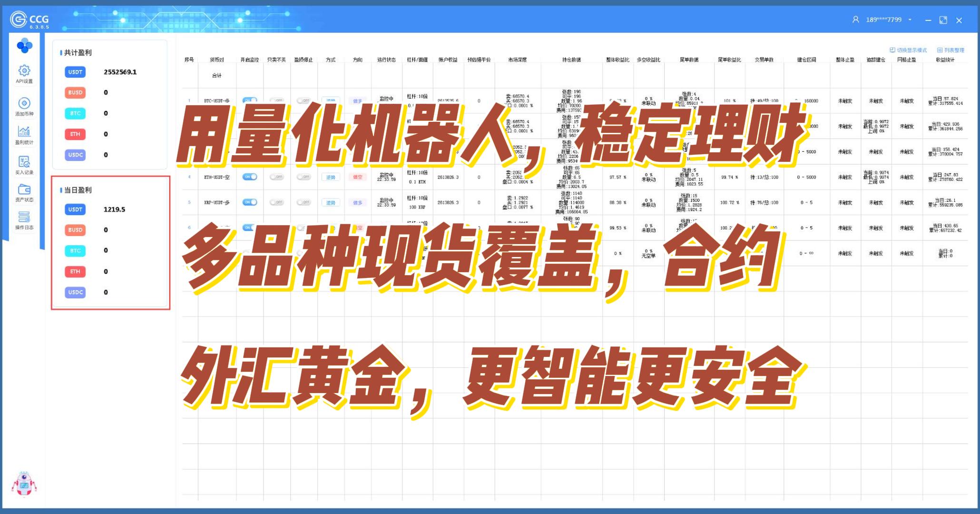Click 逆势 mode selector in XRP-USDT-多 row
This screenshot has width=980, height=514.
(x=331, y=203)
